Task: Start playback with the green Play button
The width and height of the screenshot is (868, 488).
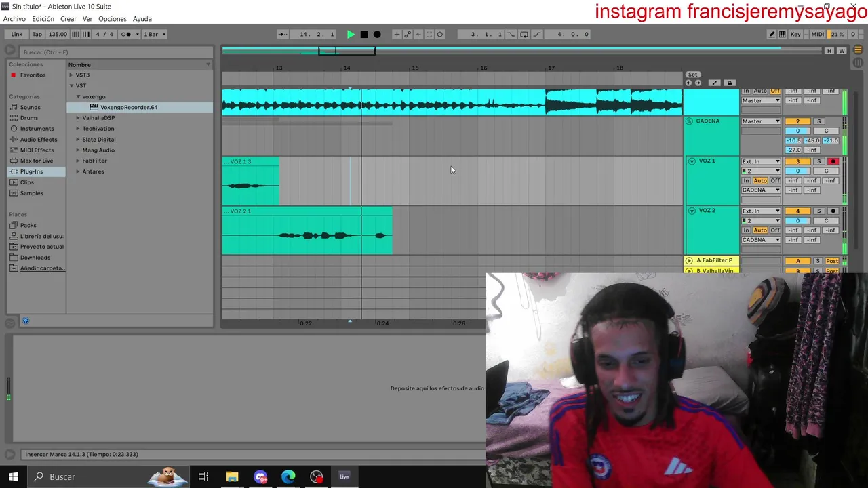Action: (351, 34)
